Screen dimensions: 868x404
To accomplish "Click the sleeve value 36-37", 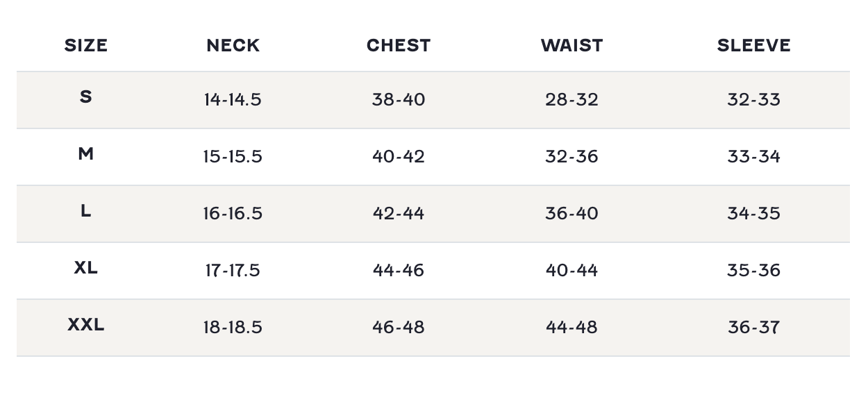I will point(753,328).
